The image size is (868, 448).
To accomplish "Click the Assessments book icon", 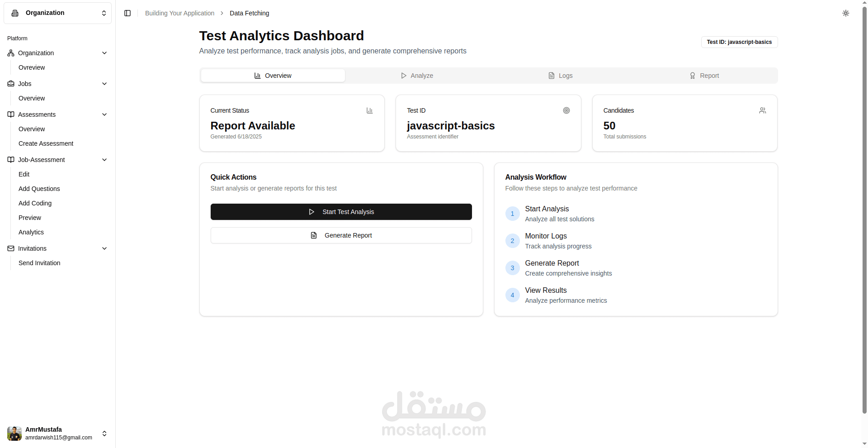I will pos(11,114).
